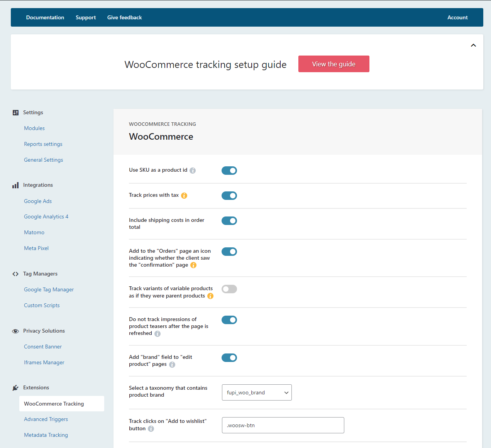Open Reports settings page
This screenshot has height=448, width=491.
point(43,144)
